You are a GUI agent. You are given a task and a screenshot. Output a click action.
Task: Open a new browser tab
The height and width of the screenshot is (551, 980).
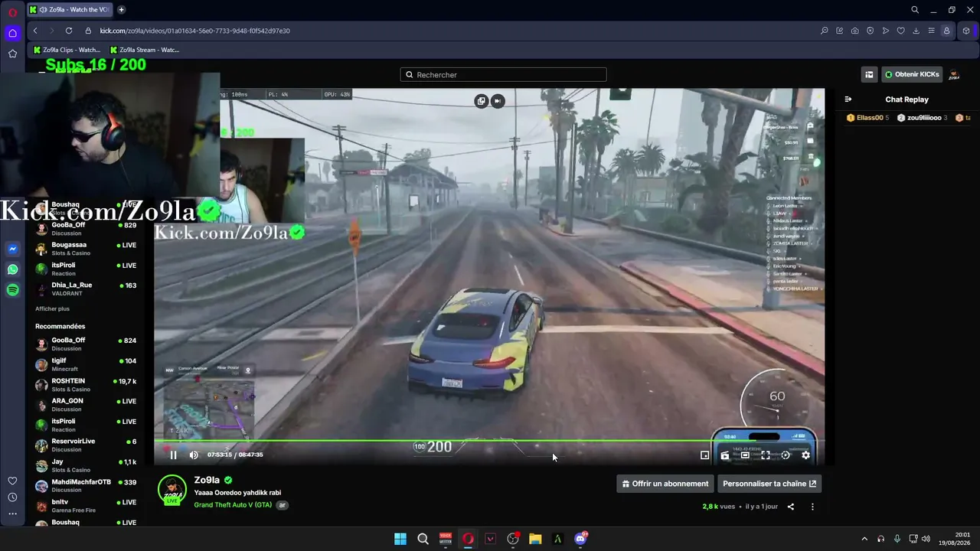(x=121, y=10)
